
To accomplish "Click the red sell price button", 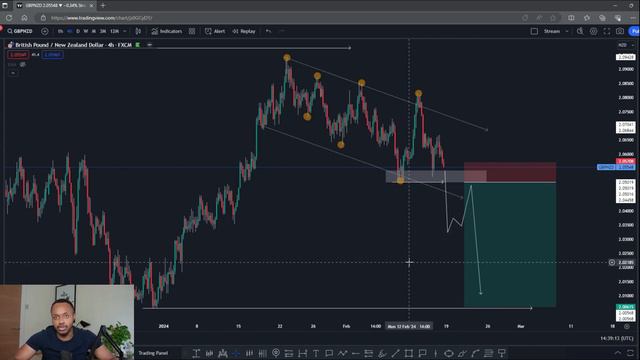I will 18,55.
